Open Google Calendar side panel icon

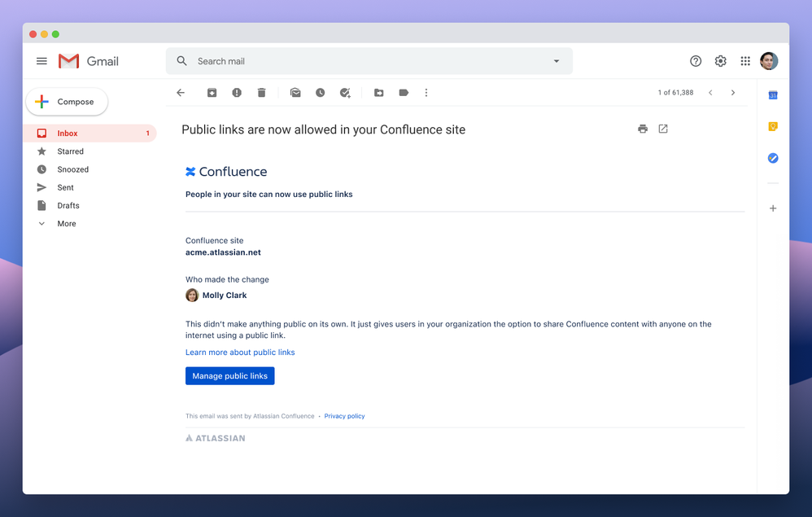[773, 95]
